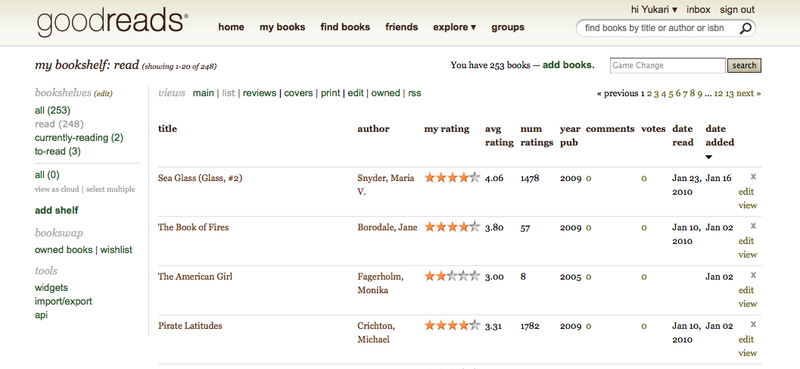Screen dimensions: 800x369
Task: Focus the find books search field
Action: (x=658, y=28)
